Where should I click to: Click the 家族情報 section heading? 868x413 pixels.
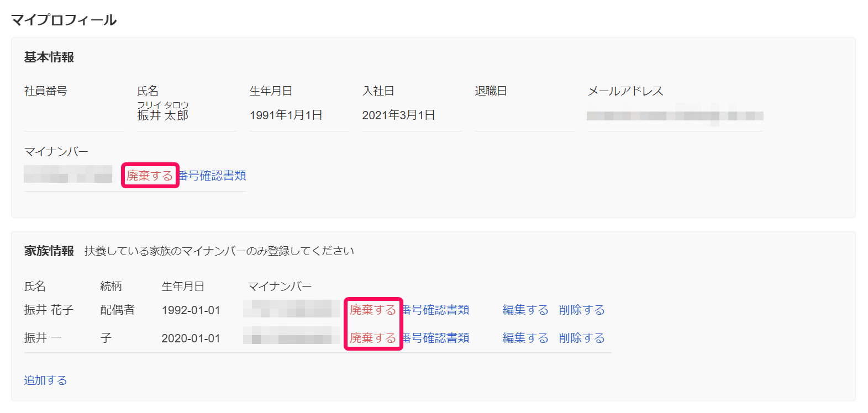(49, 251)
